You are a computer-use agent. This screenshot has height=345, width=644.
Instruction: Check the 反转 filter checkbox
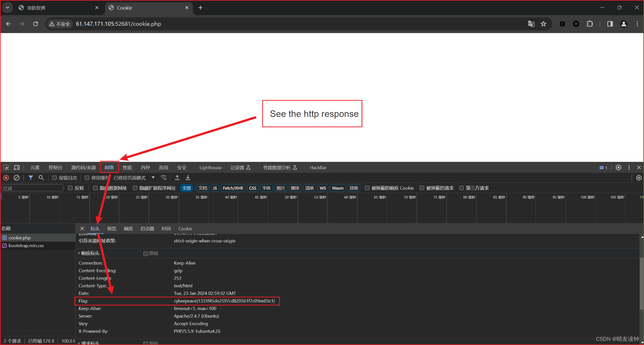(x=70, y=188)
